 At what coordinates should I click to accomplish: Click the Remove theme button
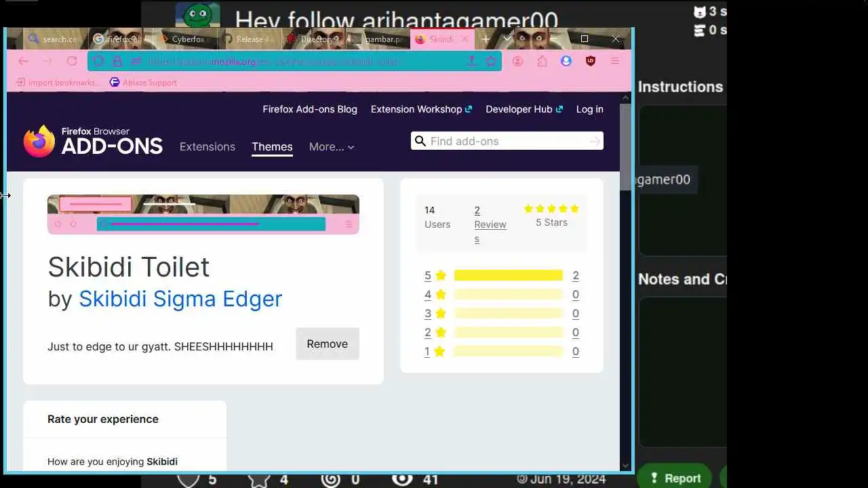tap(328, 344)
